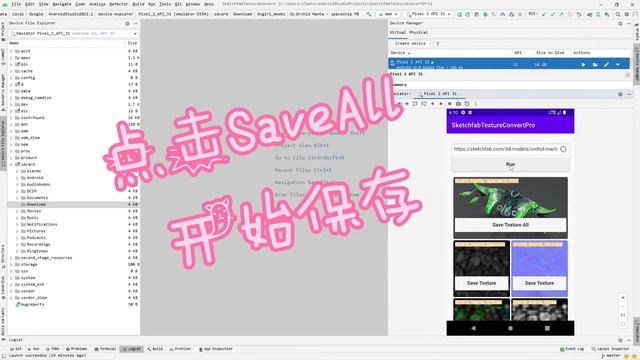640x360 pixels.
Task: Open App Inspection tool window
Action: coord(216,349)
